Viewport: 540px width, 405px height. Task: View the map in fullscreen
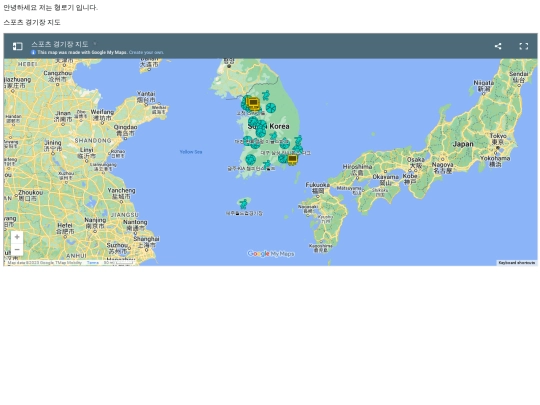[524, 46]
